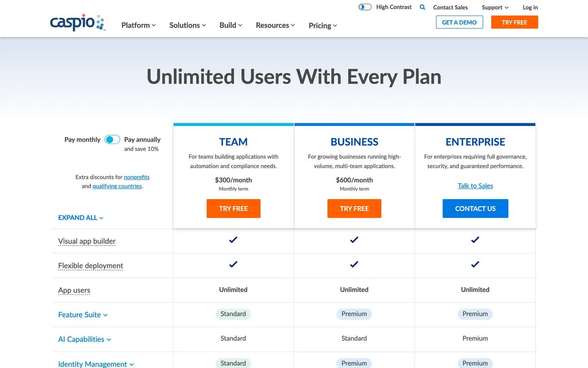The height and width of the screenshot is (368, 588).
Task: Click Team Identity Management Standard badge
Action: coord(233,363)
